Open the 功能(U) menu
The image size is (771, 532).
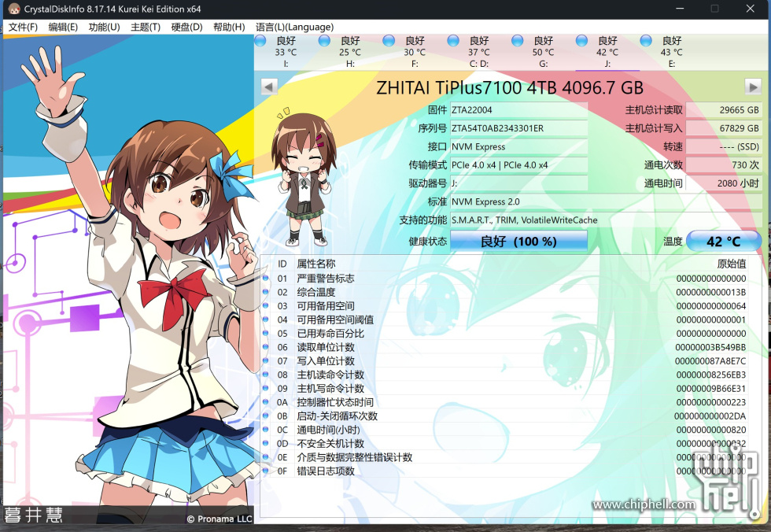(x=104, y=27)
